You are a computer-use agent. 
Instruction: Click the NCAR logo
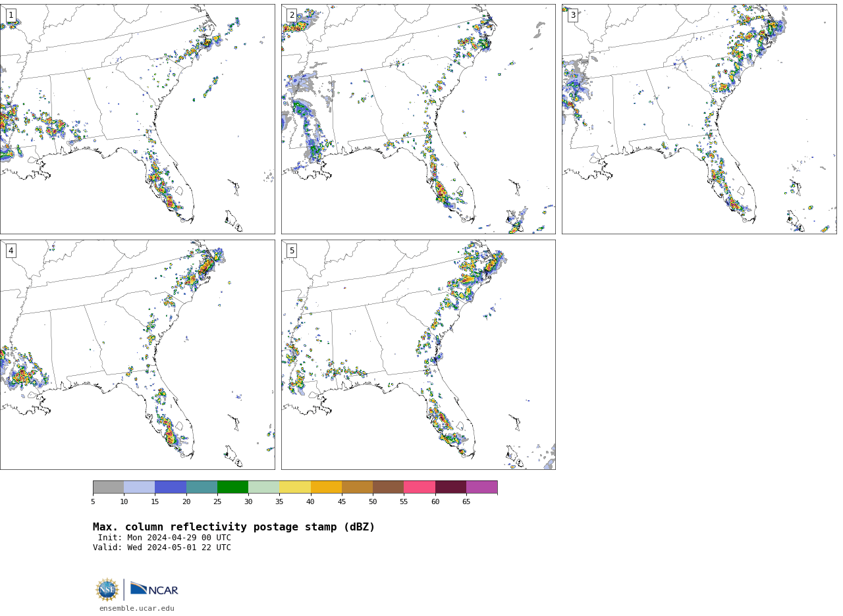pyautogui.click(x=154, y=589)
